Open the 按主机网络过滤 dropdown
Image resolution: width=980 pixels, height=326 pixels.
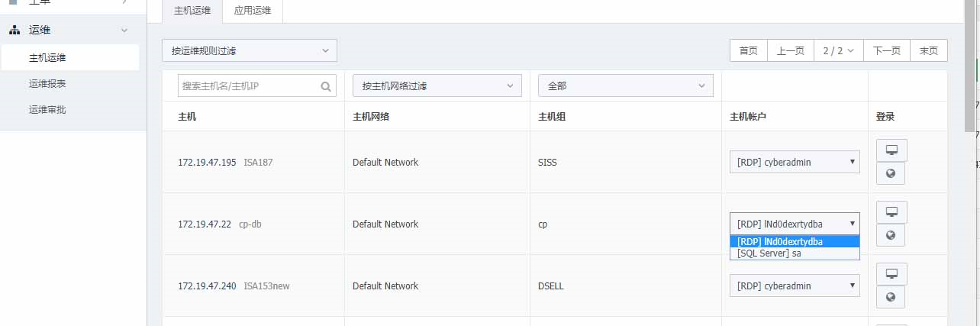437,86
